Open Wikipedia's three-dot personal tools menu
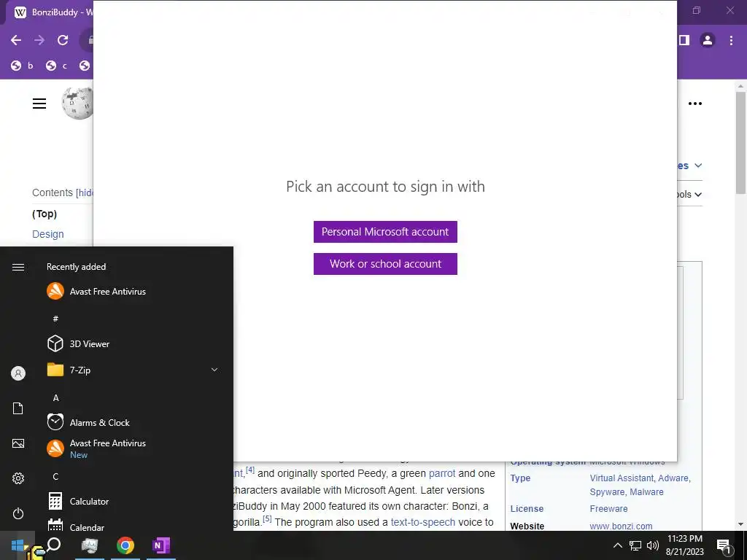 coord(695,104)
